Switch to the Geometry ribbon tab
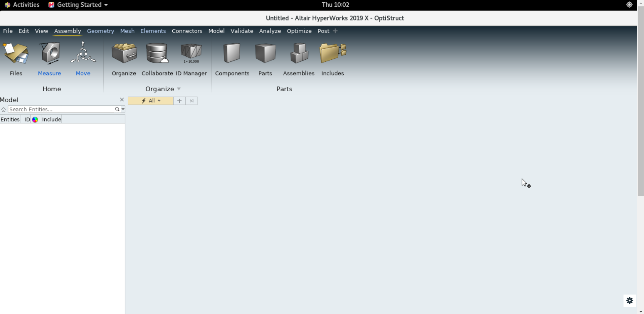 (x=100, y=31)
